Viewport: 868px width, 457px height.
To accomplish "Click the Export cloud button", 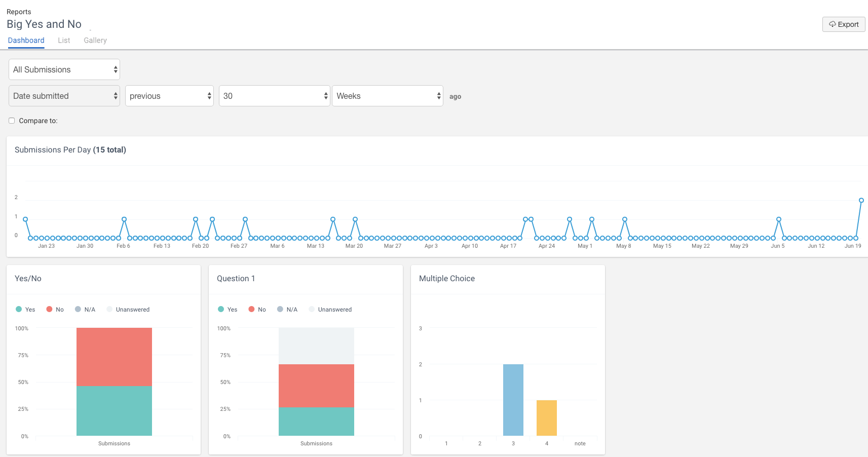I will (844, 24).
